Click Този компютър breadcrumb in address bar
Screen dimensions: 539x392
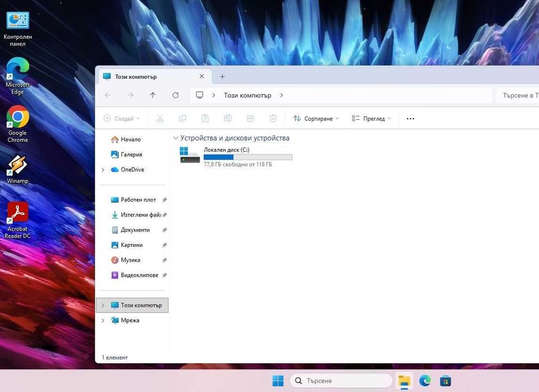tap(247, 95)
